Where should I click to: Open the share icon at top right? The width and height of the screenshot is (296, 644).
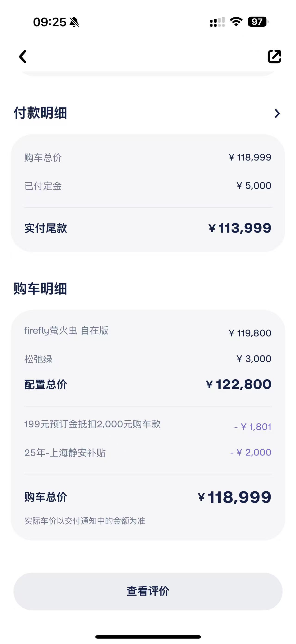pyautogui.click(x=274, y=57)
